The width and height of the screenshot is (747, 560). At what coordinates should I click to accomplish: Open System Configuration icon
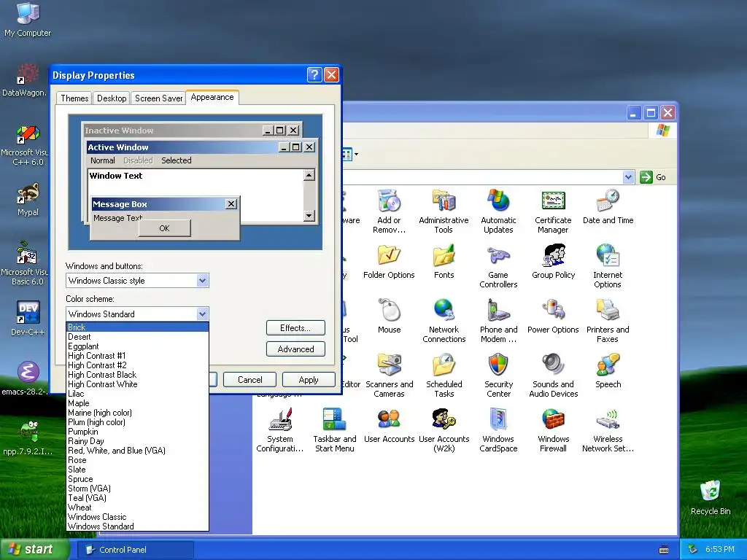(279, 430)
